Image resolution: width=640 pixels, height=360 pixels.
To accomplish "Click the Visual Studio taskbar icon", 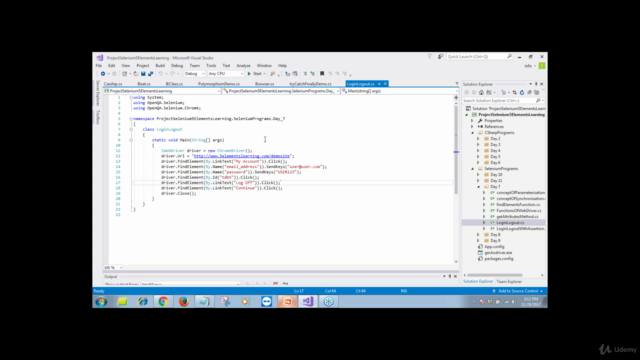I will coord(307,301).
